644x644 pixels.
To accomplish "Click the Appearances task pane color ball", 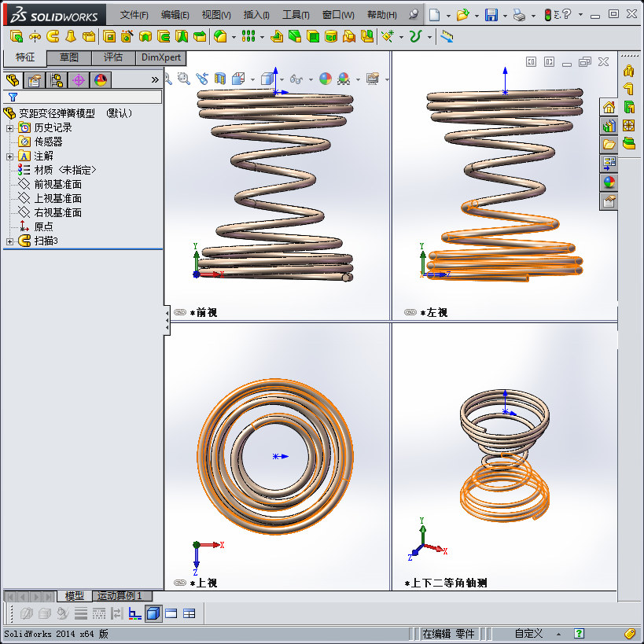I will [x=609, y=182].
